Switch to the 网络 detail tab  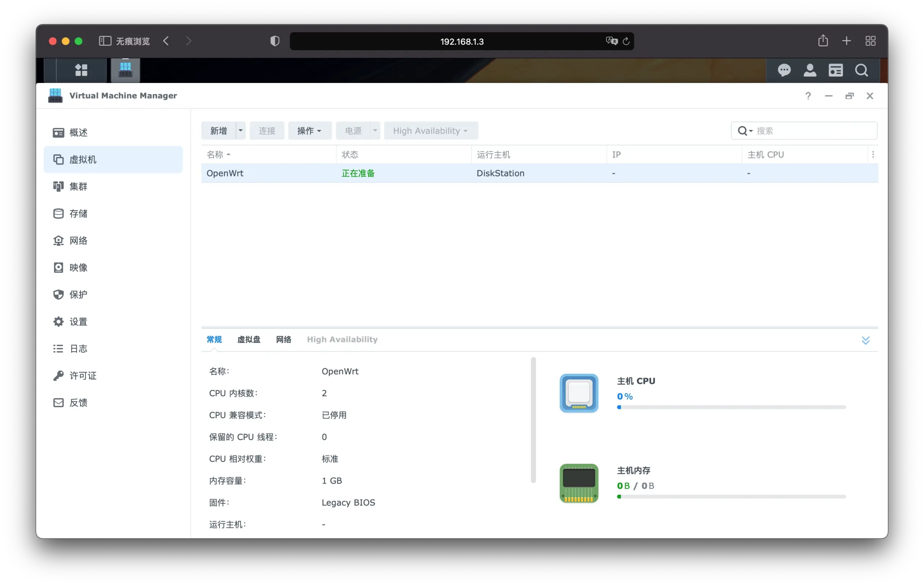coord(284,340)
